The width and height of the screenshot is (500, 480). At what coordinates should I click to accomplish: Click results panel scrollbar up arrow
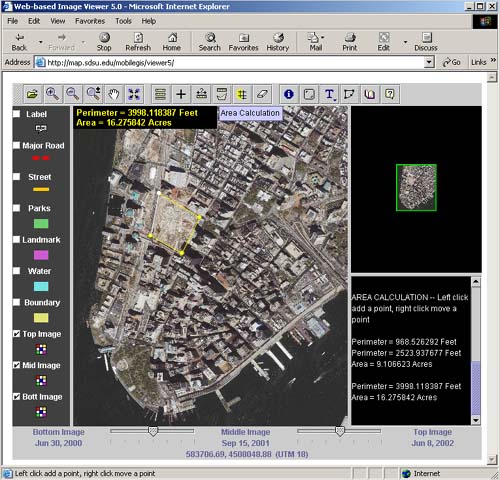(x=476, y=282)
